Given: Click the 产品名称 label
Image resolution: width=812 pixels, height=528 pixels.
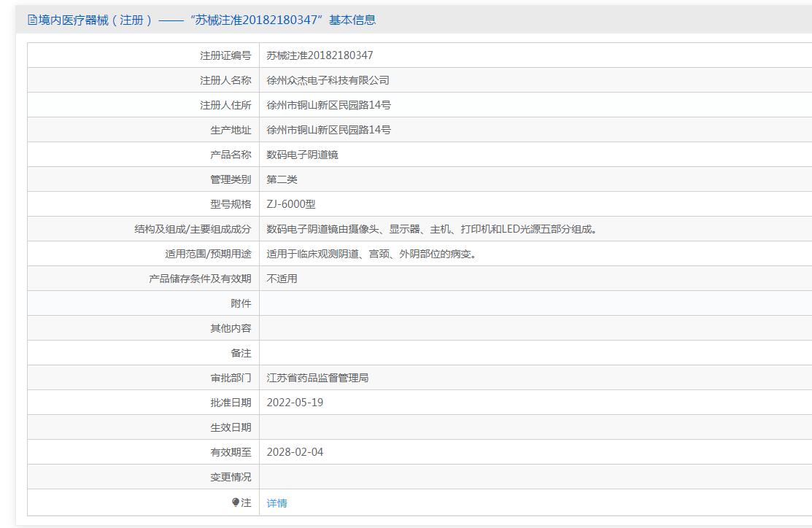Looking at the screenshot, I should (x=231, y=155).
